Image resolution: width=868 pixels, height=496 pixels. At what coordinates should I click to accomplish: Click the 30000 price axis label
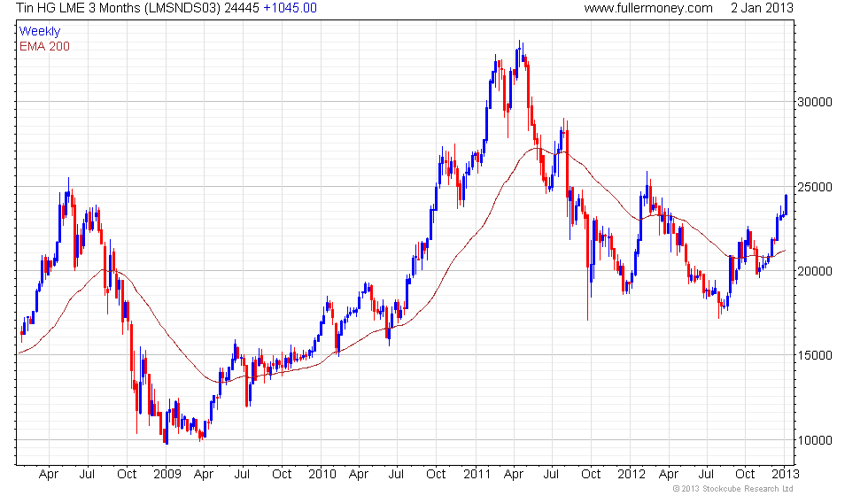point(814,102)
